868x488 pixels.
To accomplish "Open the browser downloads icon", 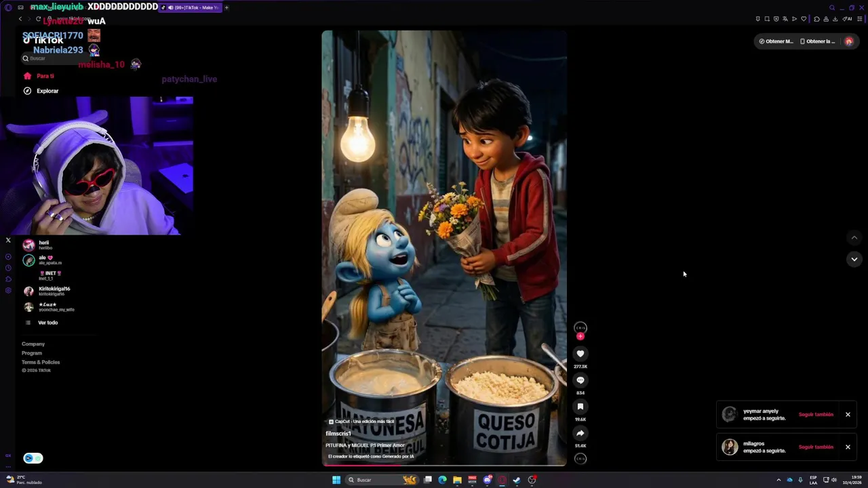I will pyautogui.click(x=835, y=19).
